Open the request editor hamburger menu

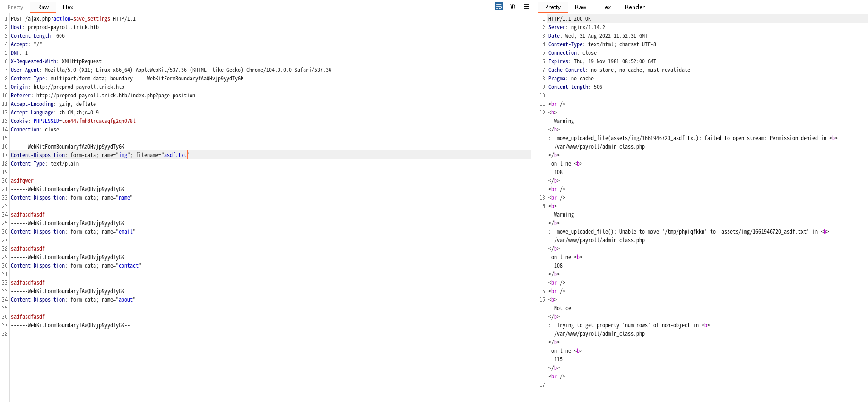point(526,6)
